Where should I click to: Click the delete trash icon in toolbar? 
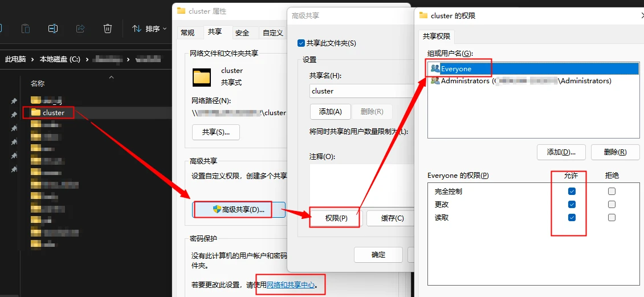point(108,29)
